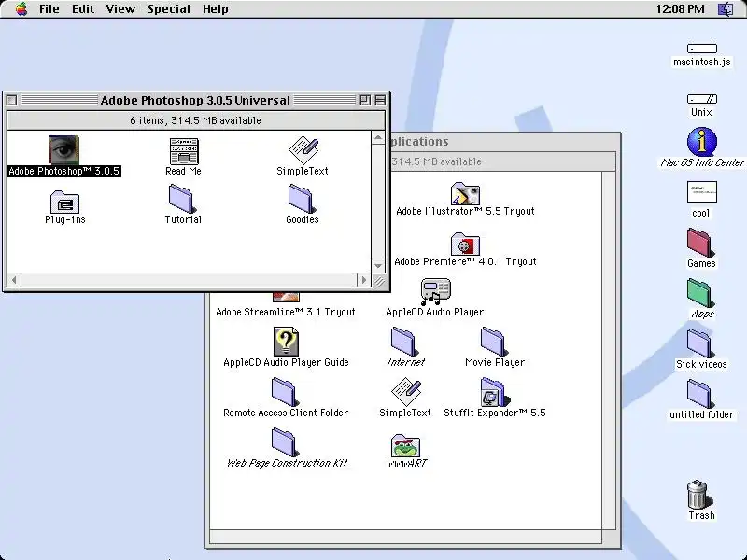
Task: Click '6 items, 314.5 MB available' header
Action: pos(195,120)
